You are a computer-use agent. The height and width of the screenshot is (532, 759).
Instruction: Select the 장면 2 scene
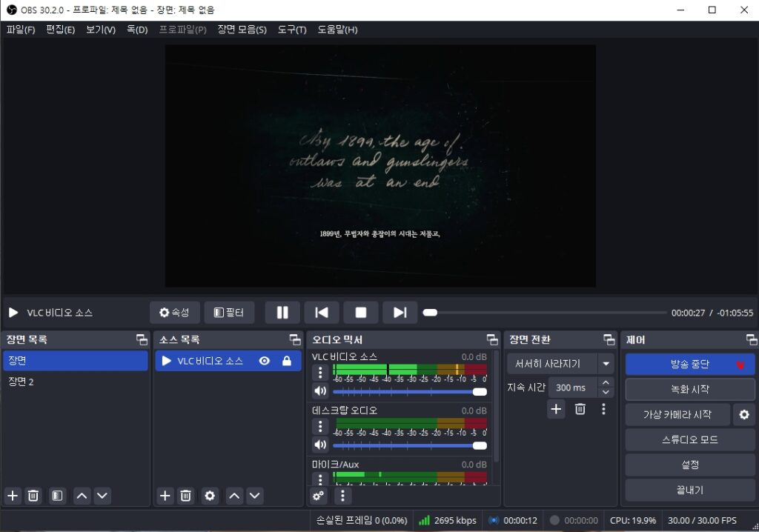tap(76, 382)
